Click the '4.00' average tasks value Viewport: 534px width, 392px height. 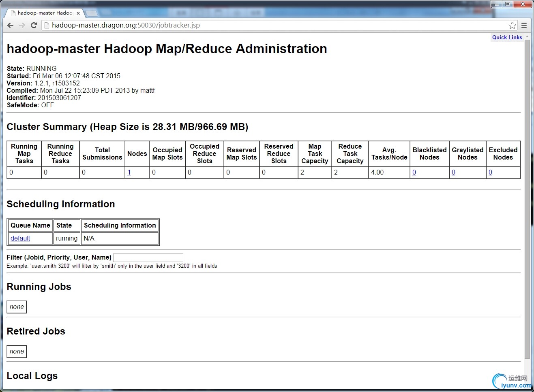coord(377,172)
